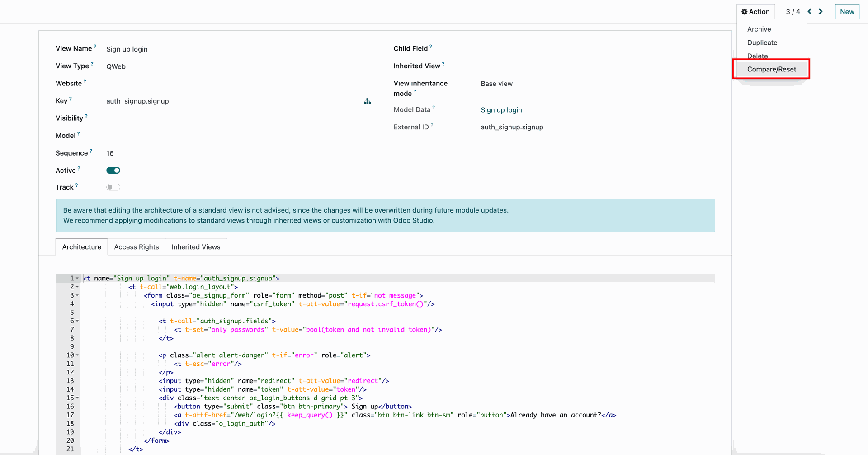The image size is (868, 455).
Task: Open the Action gear menu
Action: coord(755,12)
